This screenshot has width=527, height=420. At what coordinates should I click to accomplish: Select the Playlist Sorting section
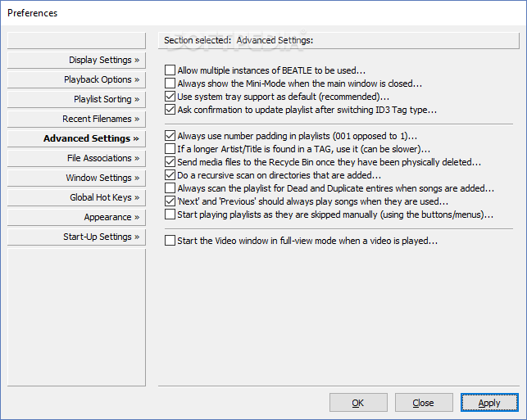tap(76, 99)
